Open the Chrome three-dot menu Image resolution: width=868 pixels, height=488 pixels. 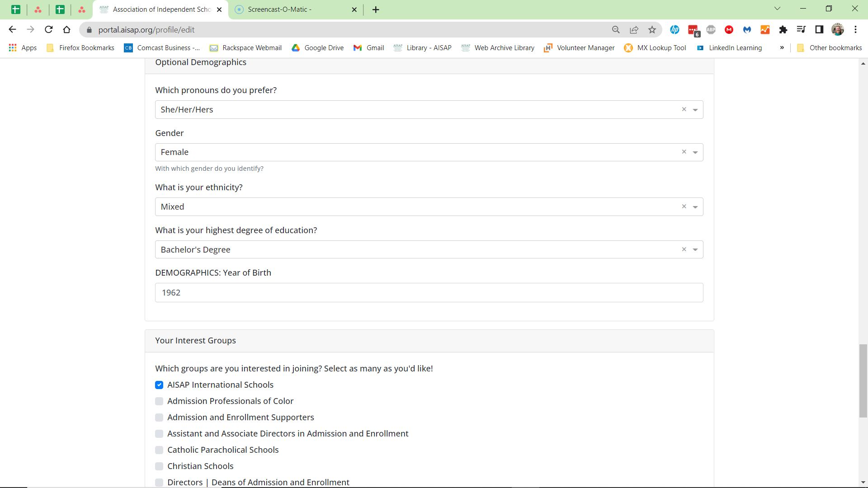click(x=856, y=29)
